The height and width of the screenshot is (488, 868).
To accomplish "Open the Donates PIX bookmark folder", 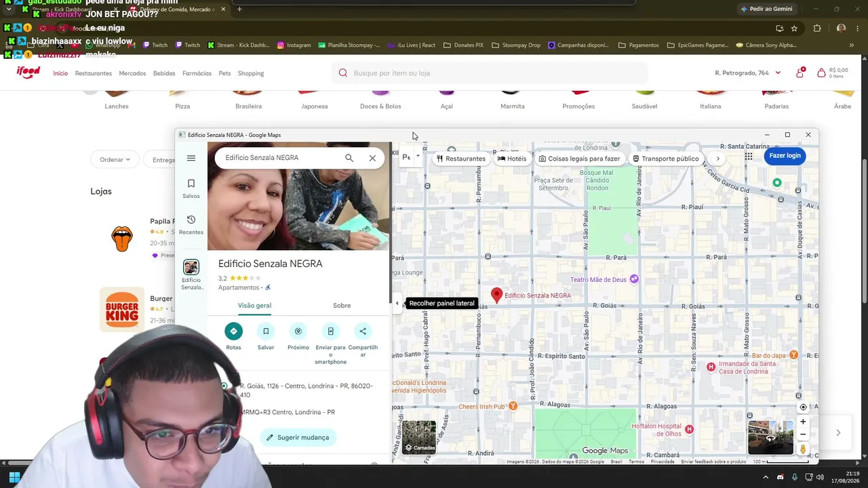I will click(x=463, y=45).
